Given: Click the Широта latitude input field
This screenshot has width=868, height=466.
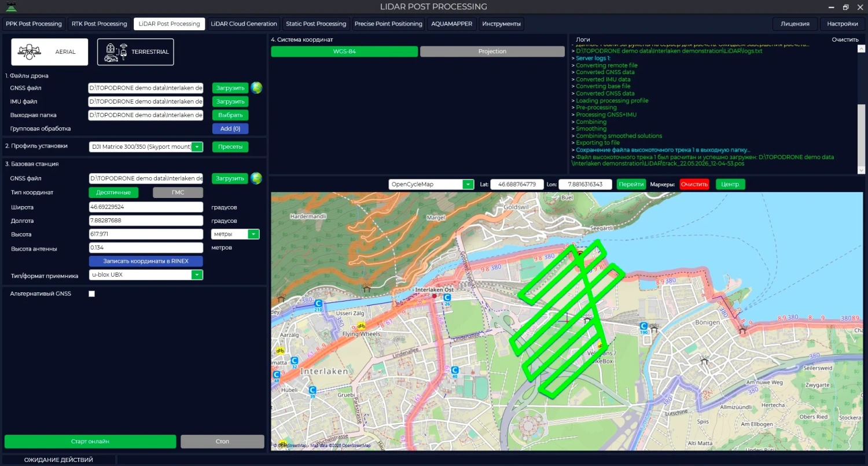Looking at the screenshot, I should pyautogui.click(x=146, y=207).
